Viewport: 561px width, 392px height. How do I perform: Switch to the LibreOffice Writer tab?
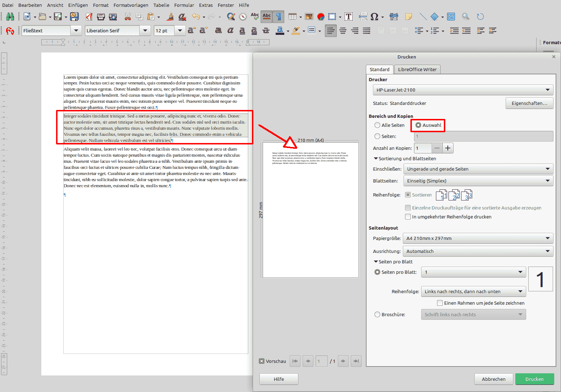(417, 69)
